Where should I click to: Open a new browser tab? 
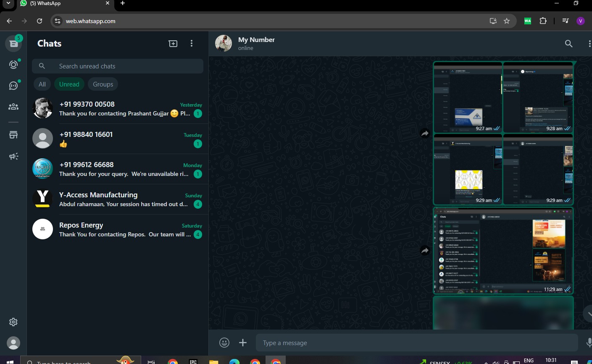pyautogui.click(x=122, y=3)
